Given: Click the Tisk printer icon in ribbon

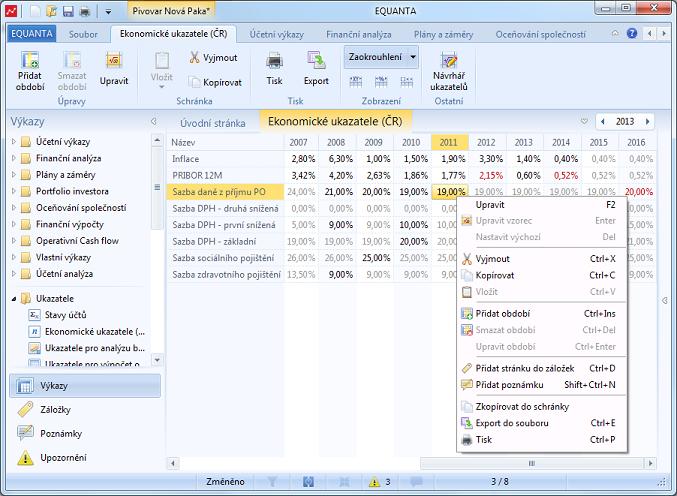Looking at the screenshot, I should click(x=274, y=61).
